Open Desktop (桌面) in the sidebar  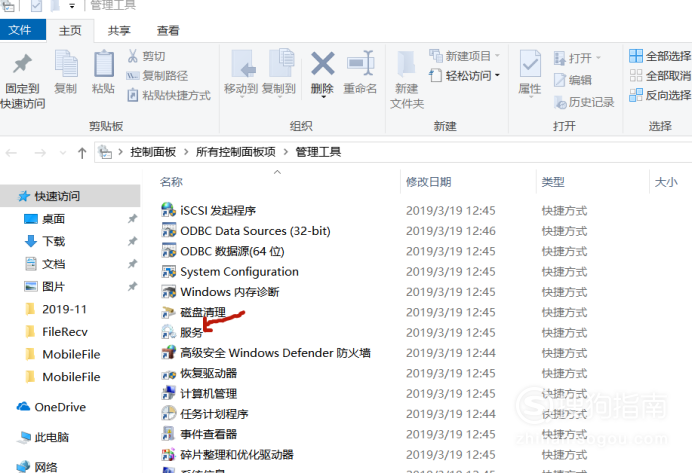coord(53,219)
